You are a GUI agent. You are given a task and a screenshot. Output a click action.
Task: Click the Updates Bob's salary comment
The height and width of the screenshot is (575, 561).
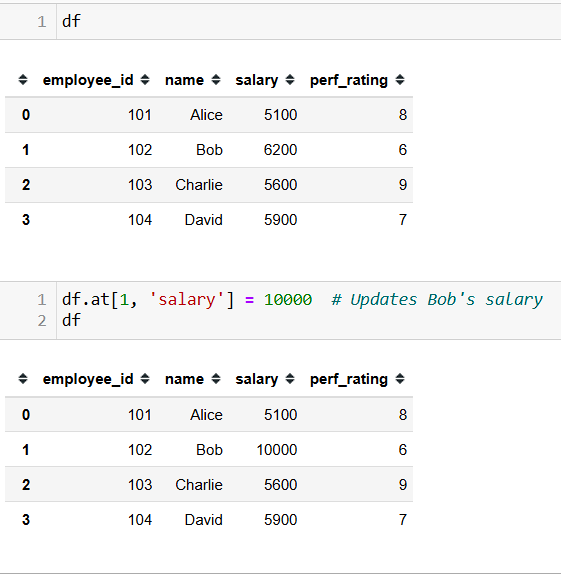(x=437, y=300)
